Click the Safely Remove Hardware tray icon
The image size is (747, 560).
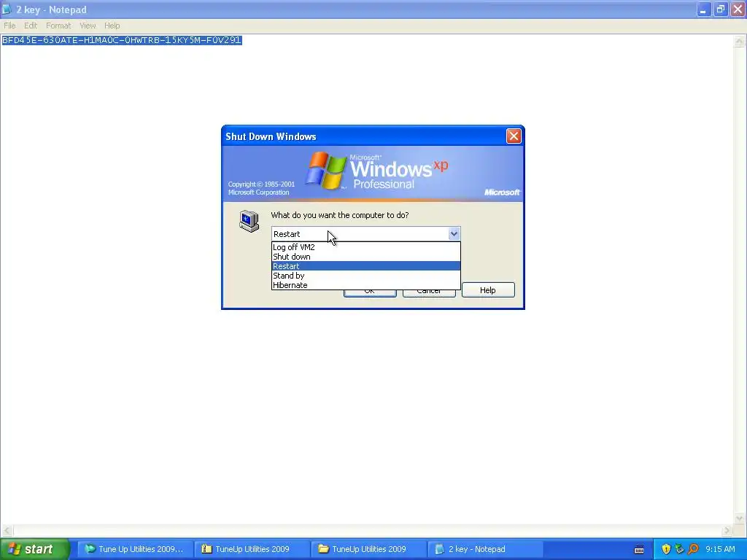coord(679,549)
